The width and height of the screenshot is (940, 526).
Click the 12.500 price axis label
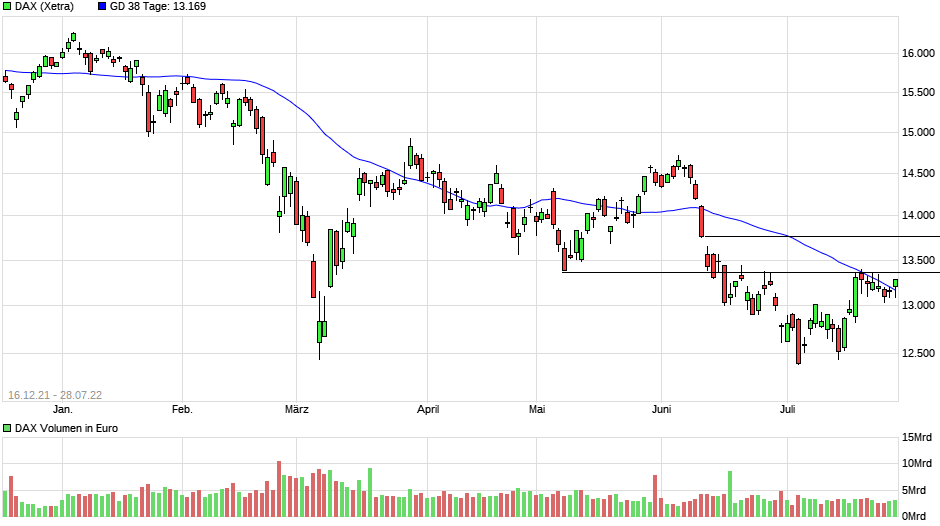[x=919, y=353]
